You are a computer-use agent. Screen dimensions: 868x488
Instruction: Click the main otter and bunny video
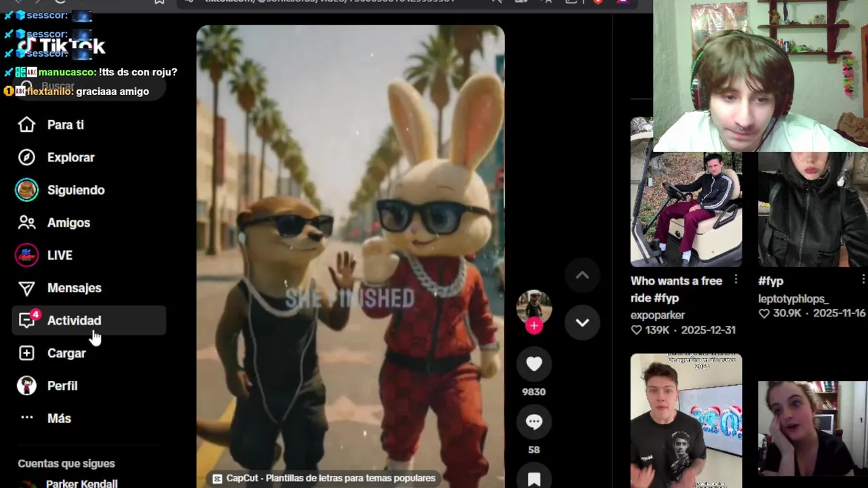[x=350, y=256]
